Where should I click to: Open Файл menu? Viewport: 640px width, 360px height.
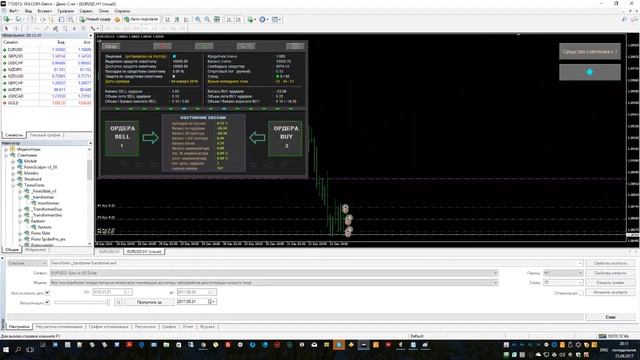point(13,11)
